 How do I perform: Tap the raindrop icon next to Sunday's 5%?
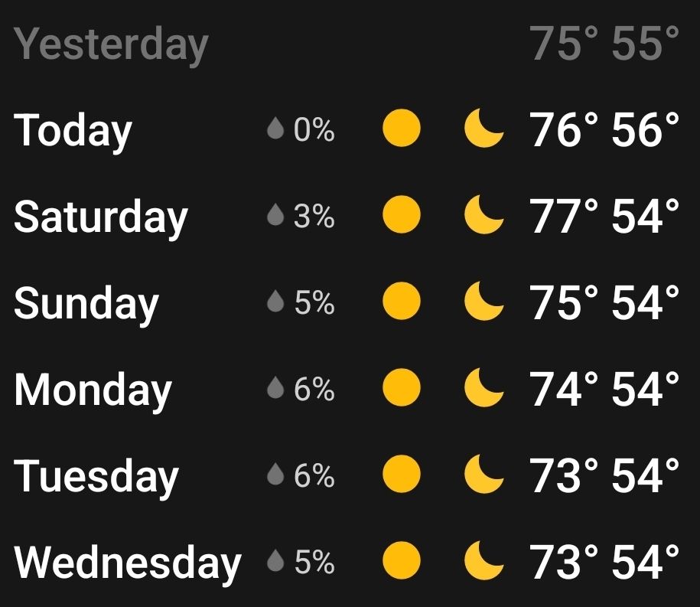[x=275, y=301]
